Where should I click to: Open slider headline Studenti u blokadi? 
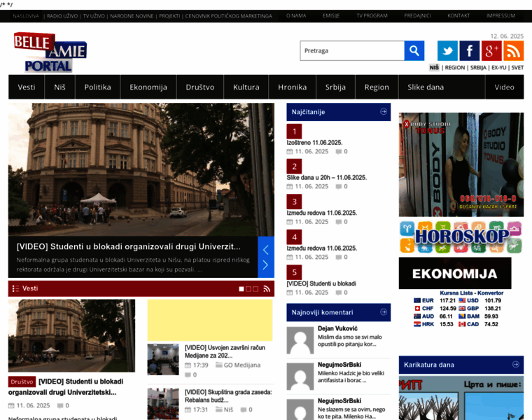coord(129,246)
